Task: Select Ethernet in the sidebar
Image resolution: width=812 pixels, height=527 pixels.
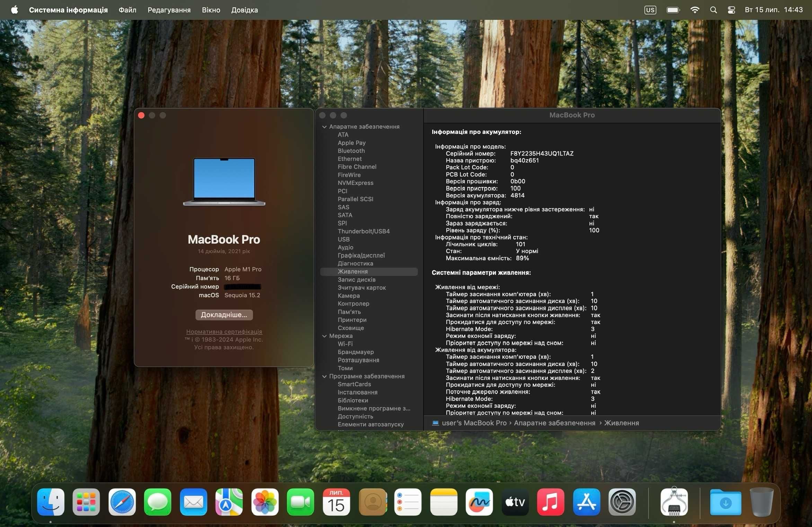Action: coord(350,159)
